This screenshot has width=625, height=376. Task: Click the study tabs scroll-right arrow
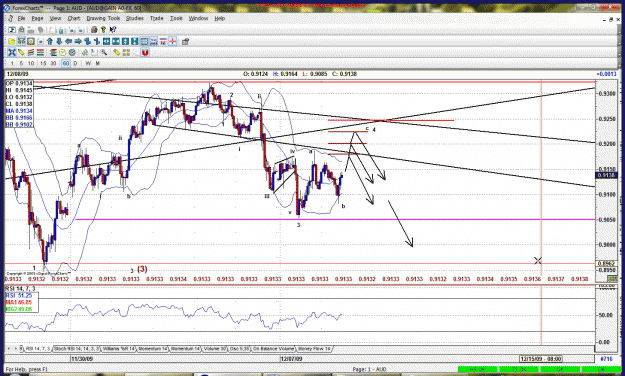[16, 349]
